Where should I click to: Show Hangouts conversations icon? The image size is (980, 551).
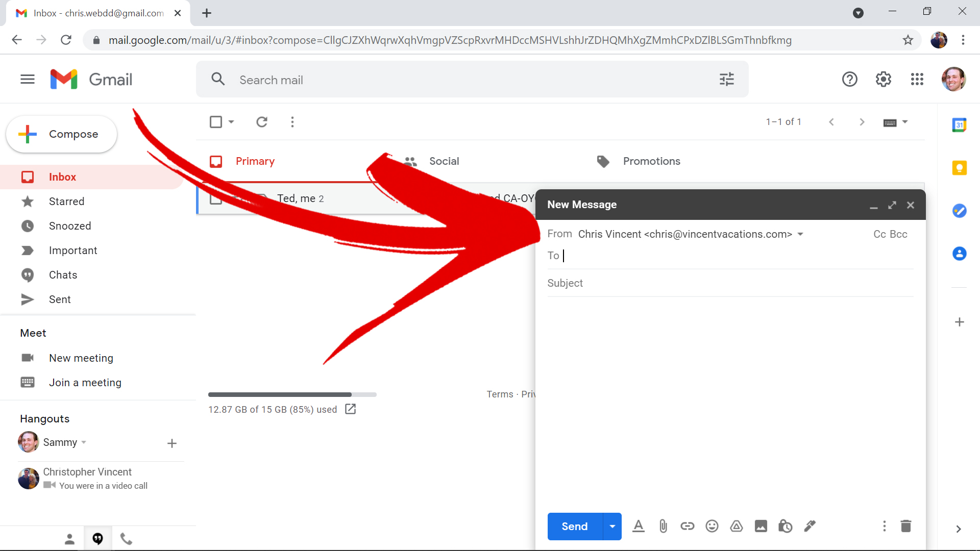pos(98,539)
